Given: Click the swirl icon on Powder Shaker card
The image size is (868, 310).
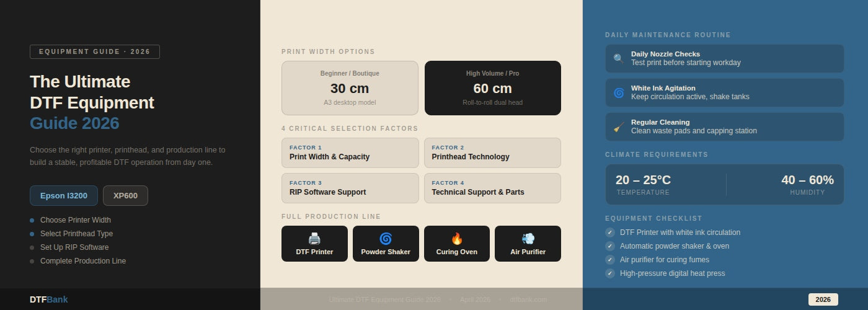Looking at the screenshot, I should pos(386,239).
